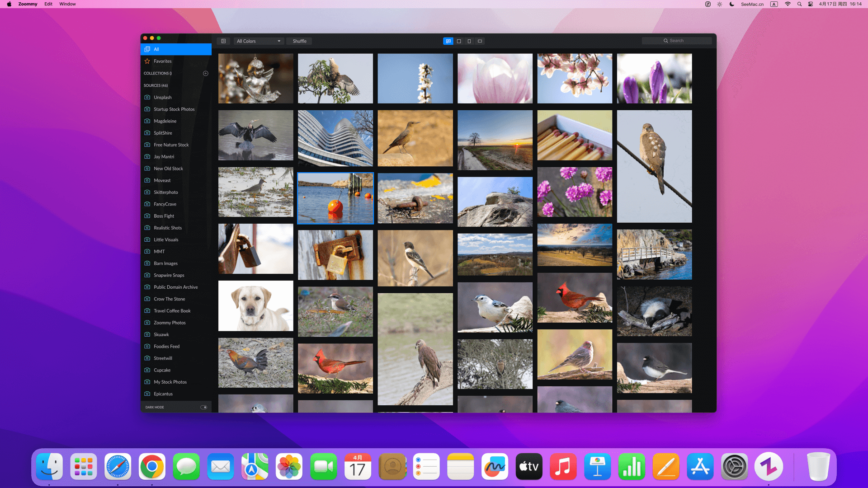
Task: Open the Window menu
Action: coord(67,4)
